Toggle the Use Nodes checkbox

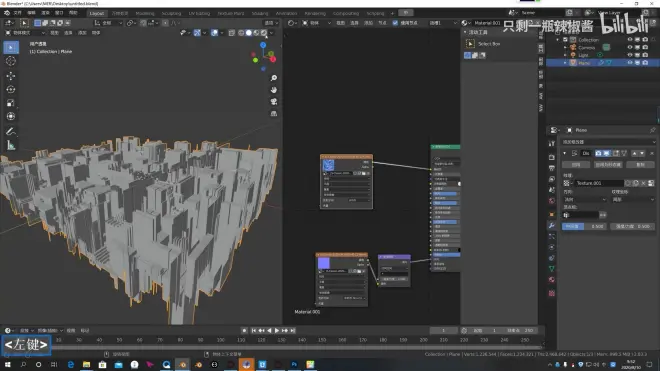(395, 23)
